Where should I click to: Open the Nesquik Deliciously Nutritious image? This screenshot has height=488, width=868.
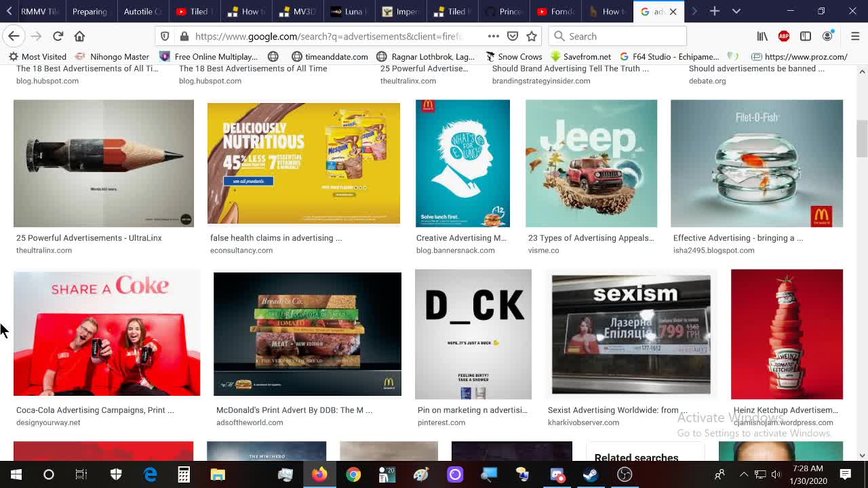pos(304,163)
